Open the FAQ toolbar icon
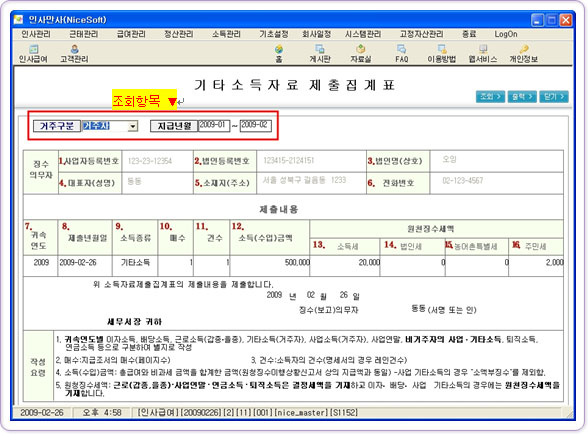The width and height of the screenshot is (588, 434). click(x=401, y=54)
